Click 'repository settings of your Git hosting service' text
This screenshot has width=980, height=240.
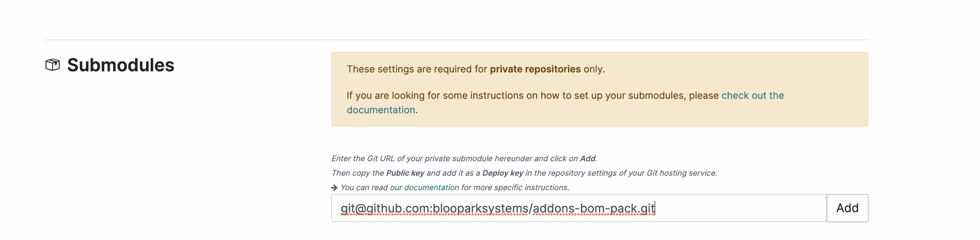[x=627, y=173]
